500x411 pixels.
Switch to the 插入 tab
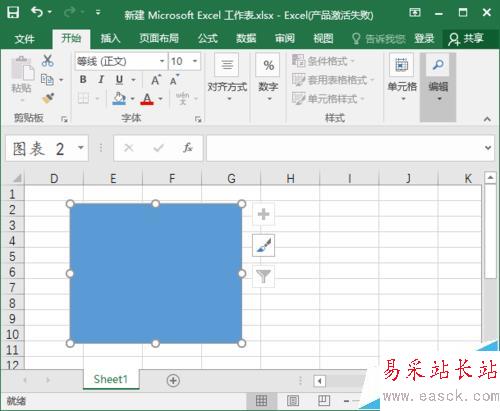[110, 39]
